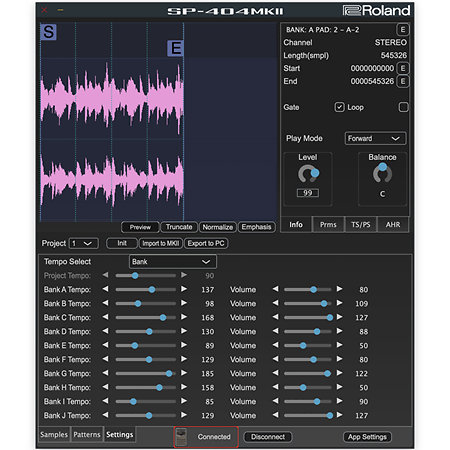Decrease Bank H Volume with left arrow
Image resolution: width=450 pixels, height=450 pixels.
point(275,387)
